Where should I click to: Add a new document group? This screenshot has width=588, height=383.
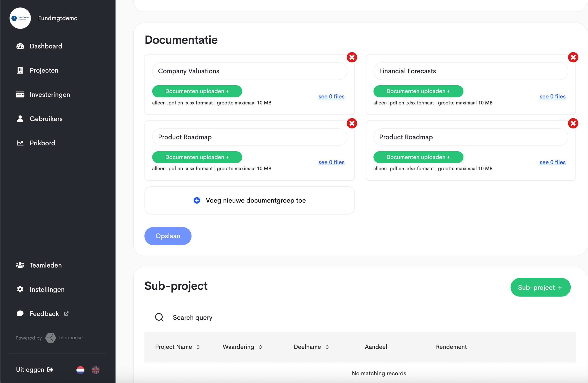[249, 200]
